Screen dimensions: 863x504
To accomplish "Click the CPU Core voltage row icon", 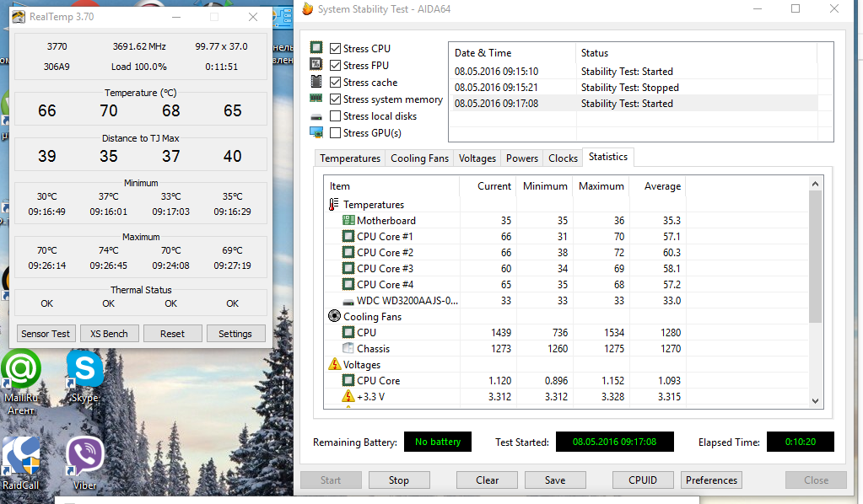I will [x=348, y=380].
